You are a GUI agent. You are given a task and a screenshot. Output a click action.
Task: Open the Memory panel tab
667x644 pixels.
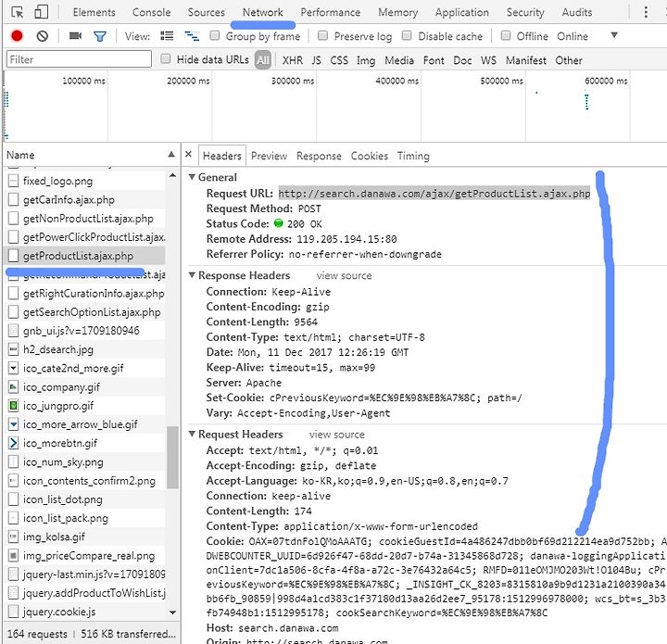[398, 12]
